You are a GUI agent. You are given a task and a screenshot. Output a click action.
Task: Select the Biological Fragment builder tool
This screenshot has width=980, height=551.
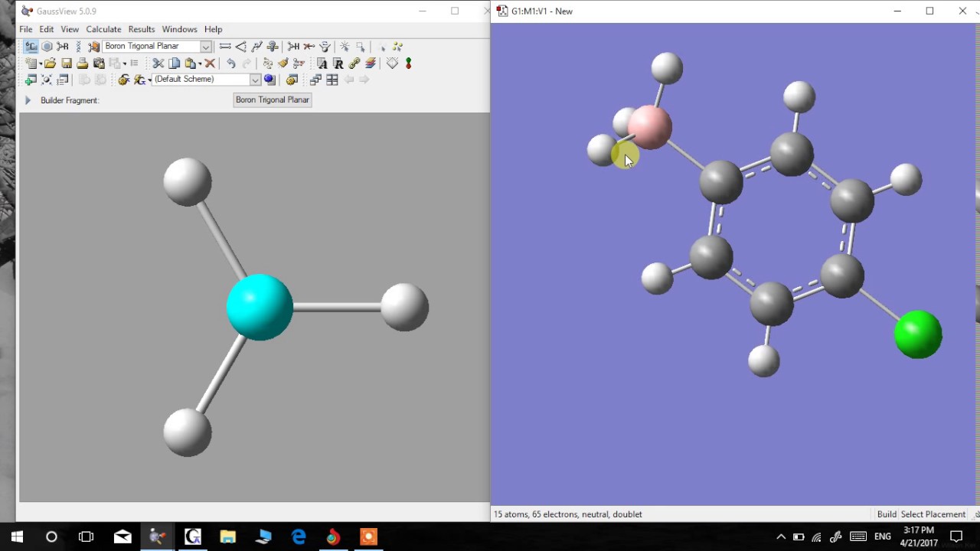tap(79, 47)
